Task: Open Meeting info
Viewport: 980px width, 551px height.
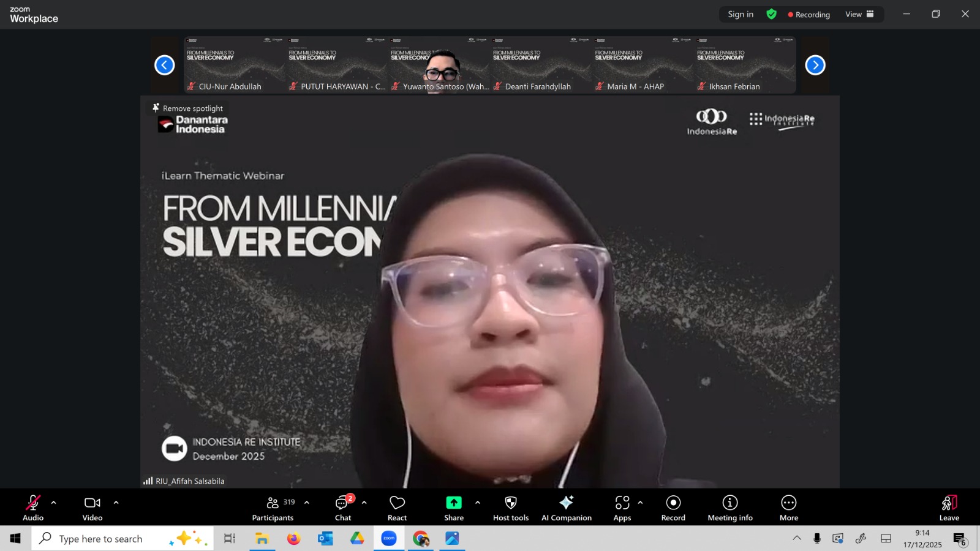Action: (729, 508)
